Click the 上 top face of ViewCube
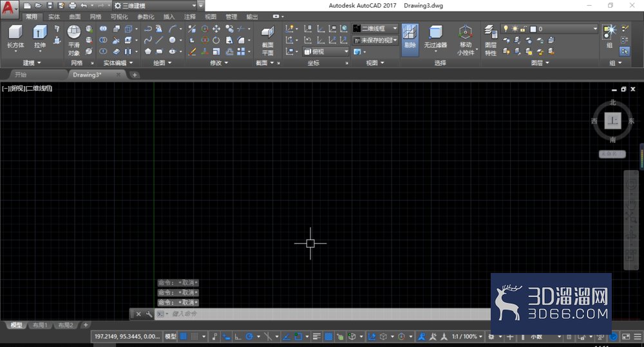The width and height of the screenshot is (644, 347). point(612,121)
